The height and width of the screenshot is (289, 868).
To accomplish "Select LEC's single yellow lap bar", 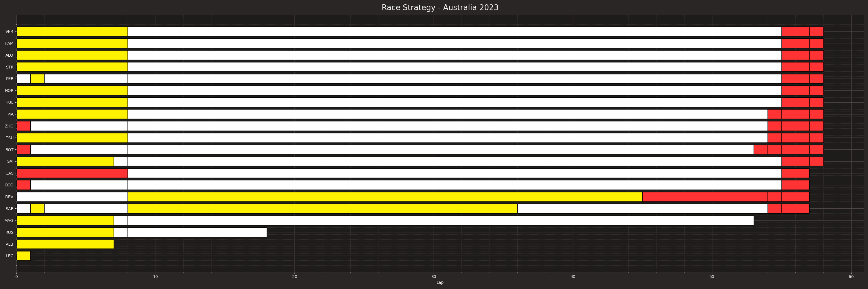I will (24, 256).
